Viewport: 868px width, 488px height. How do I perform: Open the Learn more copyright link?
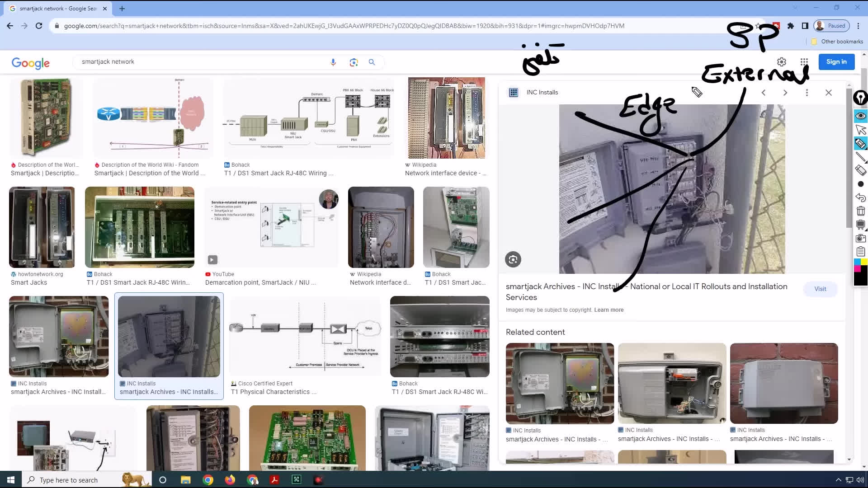click(609, 310)
